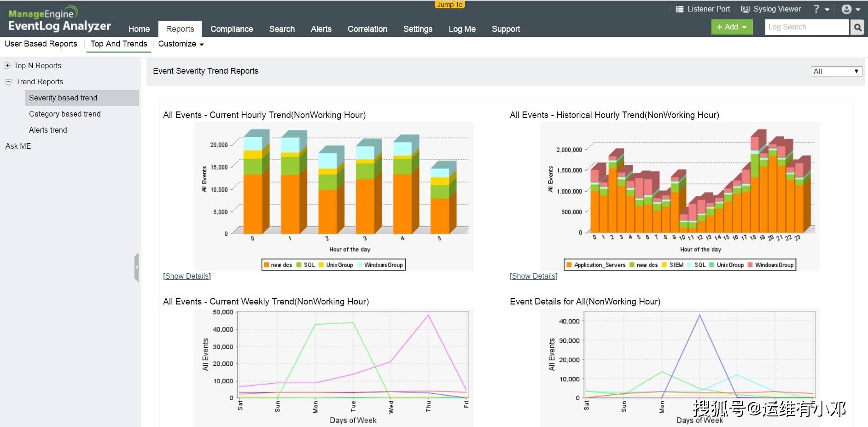Click cyan WindowsGroup legend swatch in current hourly chart
This screenshot has width=868, height=427.
pos(360,265)
